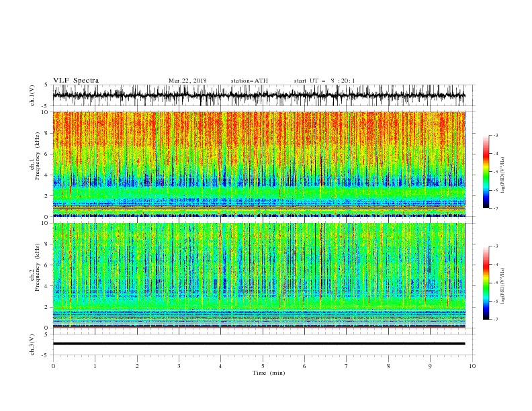Select the ch.2 log(PSD)(V²/Hz) colorbar label
Image resolution: width=532 pixels, height=411 pixels.
(502, 286)
